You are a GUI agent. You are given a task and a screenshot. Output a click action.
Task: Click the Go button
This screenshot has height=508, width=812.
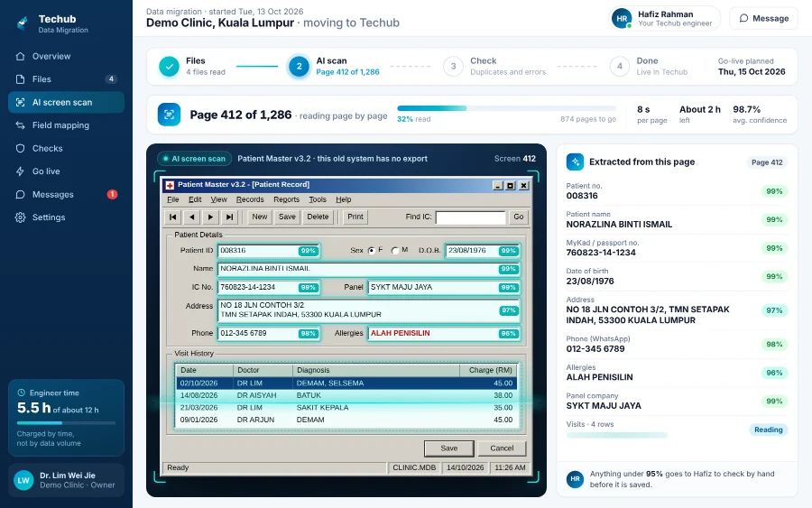pyautogui.click(x=519, y=217)
